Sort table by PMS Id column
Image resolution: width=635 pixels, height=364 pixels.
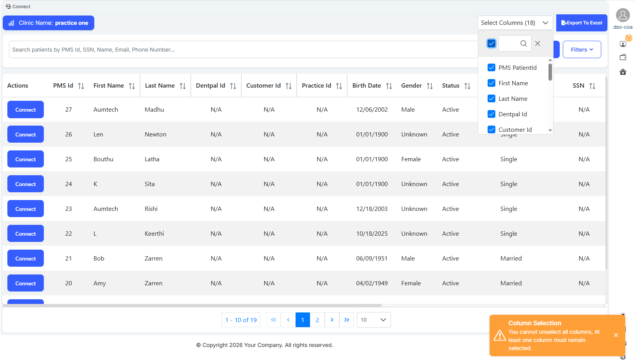pyautogui.click(x=81, y=86)
